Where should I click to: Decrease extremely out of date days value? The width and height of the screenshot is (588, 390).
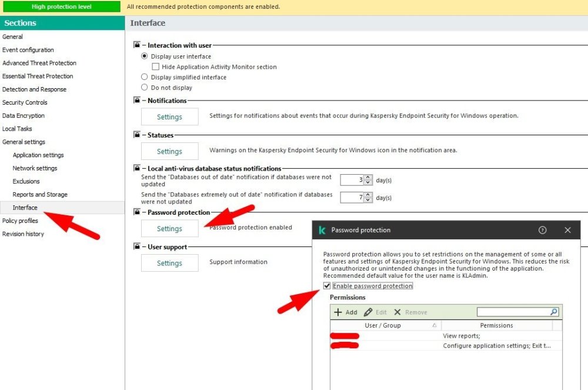[x=368, y=200]
